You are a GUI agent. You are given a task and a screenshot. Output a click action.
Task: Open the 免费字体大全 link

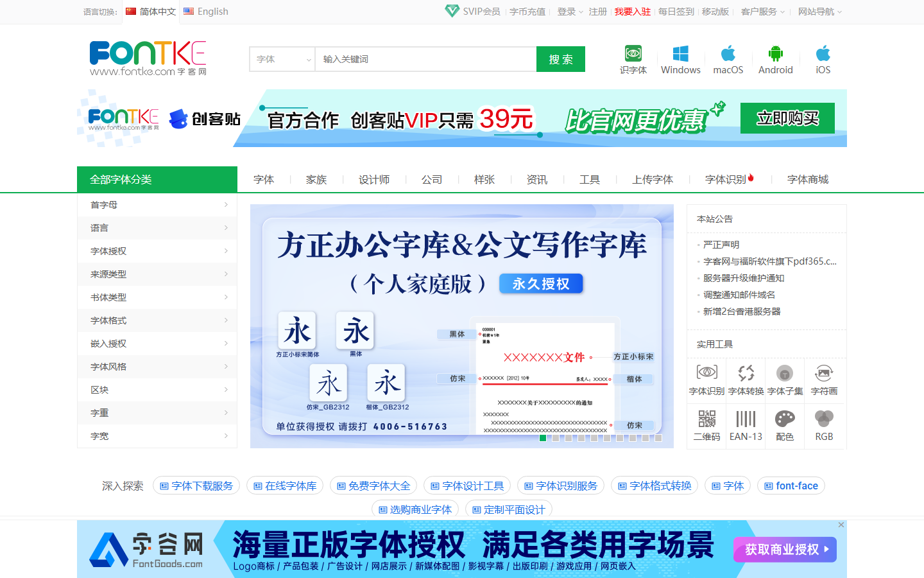pyautogui.click(x=373, y=486)
